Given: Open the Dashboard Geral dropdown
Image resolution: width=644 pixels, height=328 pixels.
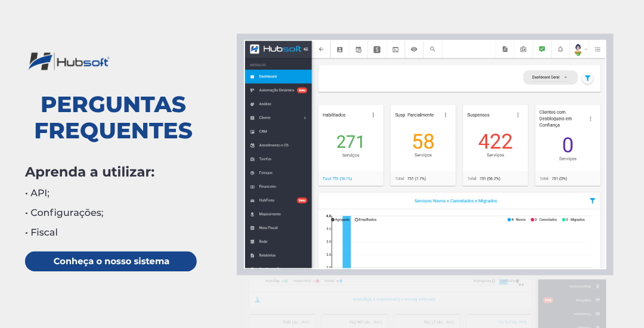Looking at the screenshot, I should 550,78.
